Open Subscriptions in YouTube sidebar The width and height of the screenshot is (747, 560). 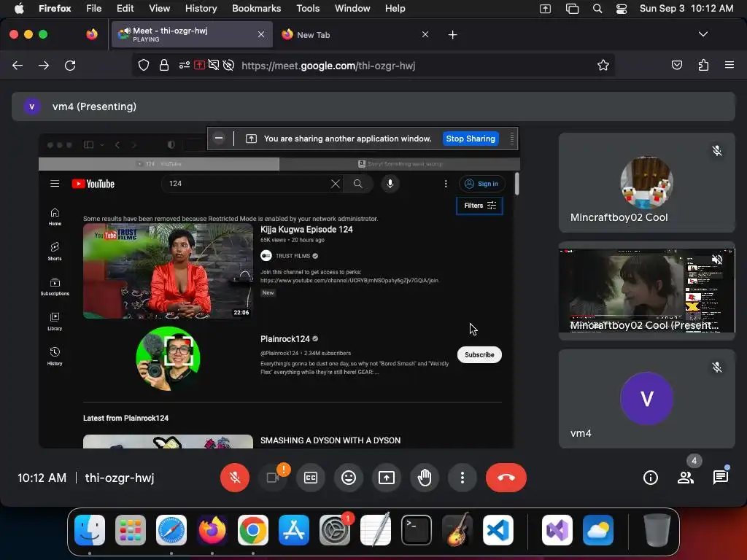click(55, 287)
